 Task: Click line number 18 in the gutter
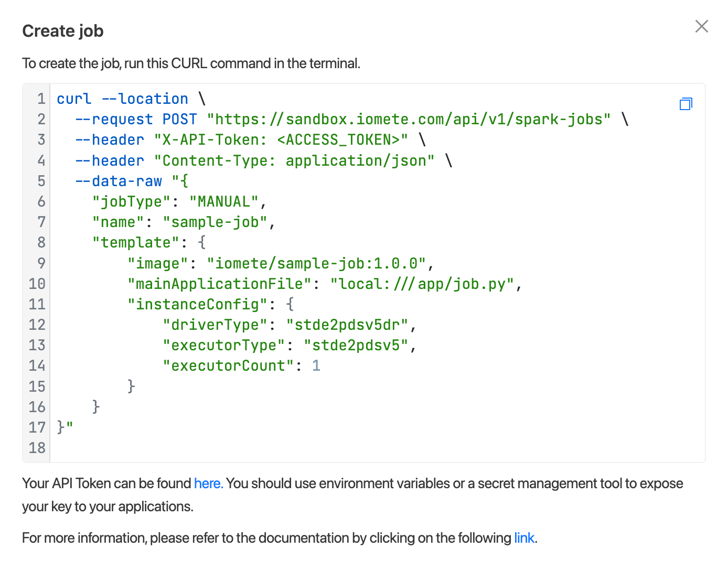pyautogui.click(x=37, y=448)
